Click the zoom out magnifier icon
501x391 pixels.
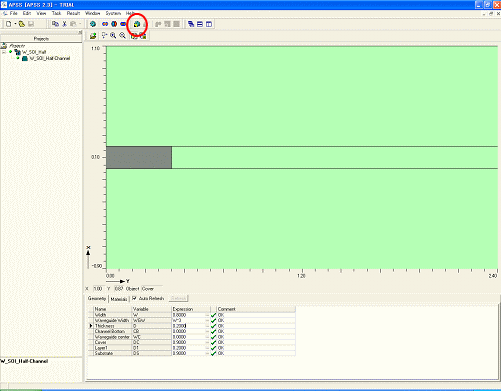122,35
